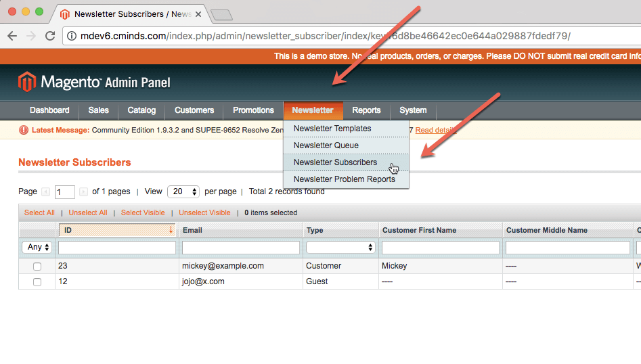Screen dimensions: 641x364
Task: Reload the page with refresh icon
Action: coord(50,37)
